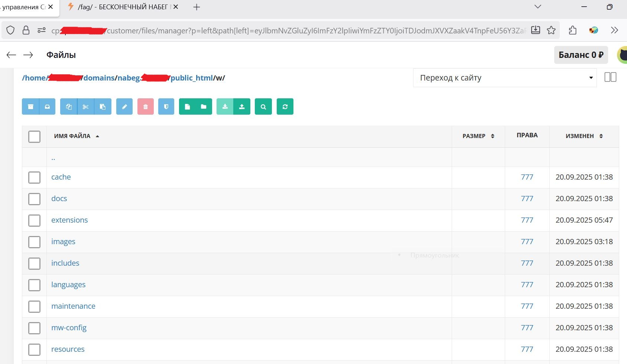
Task: Open the downloads icon in the address bar
Action: tap(536, 30)
